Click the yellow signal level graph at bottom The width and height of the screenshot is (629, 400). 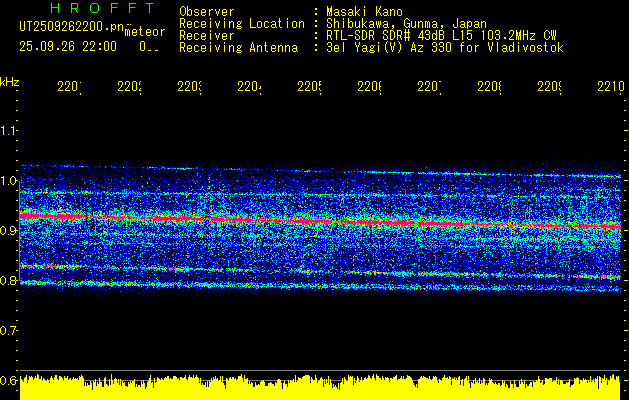pyautogui.click(x=320, y=388)
